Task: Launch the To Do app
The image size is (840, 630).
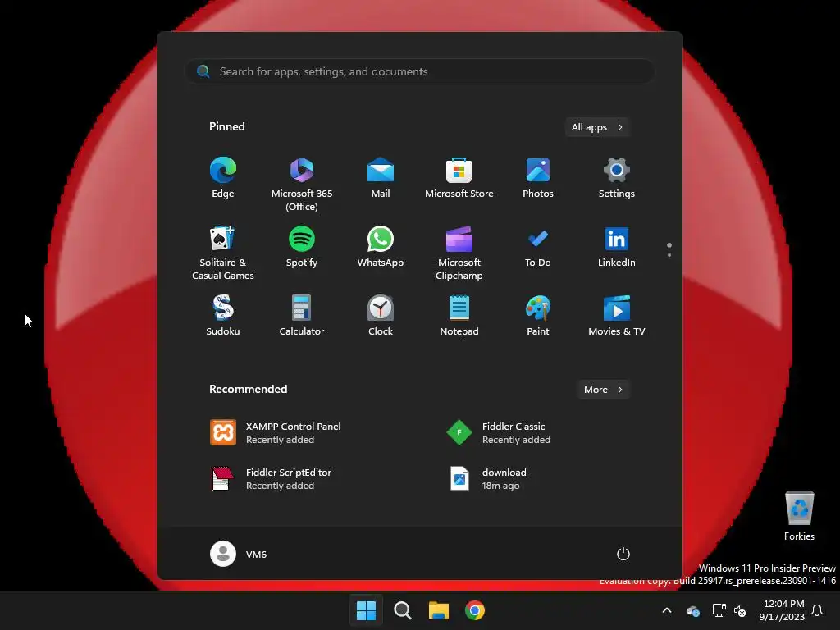Action: coord(538,248)
